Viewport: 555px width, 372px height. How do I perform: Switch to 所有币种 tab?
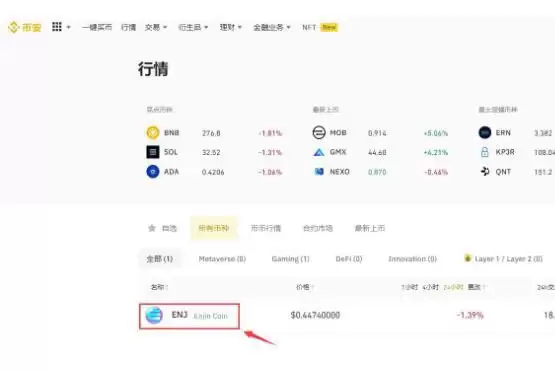click(x=214, y=228)
